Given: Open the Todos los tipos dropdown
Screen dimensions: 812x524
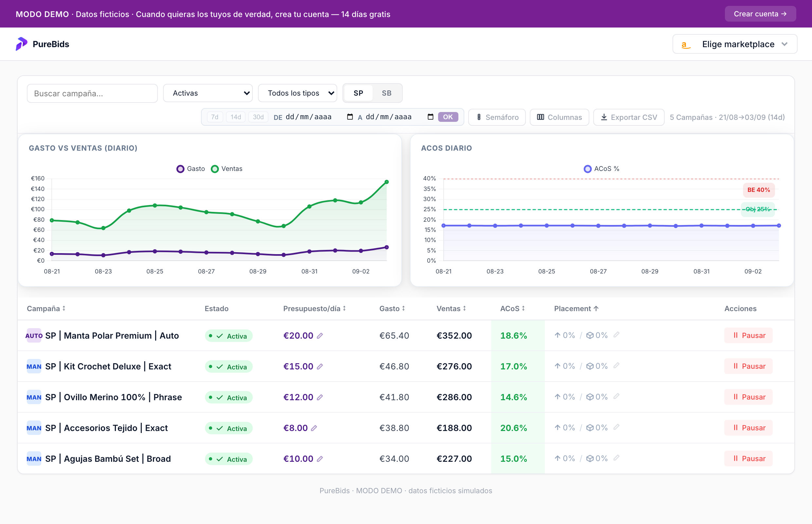Looking at the screenshot, I should click(x=298, y=93).
